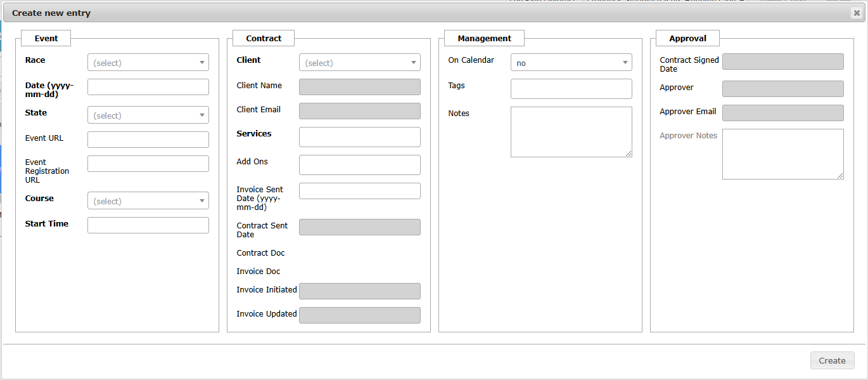Click the disabled Client Name field
The height and width of the screenshot is (380, 868).
[360, 87]
